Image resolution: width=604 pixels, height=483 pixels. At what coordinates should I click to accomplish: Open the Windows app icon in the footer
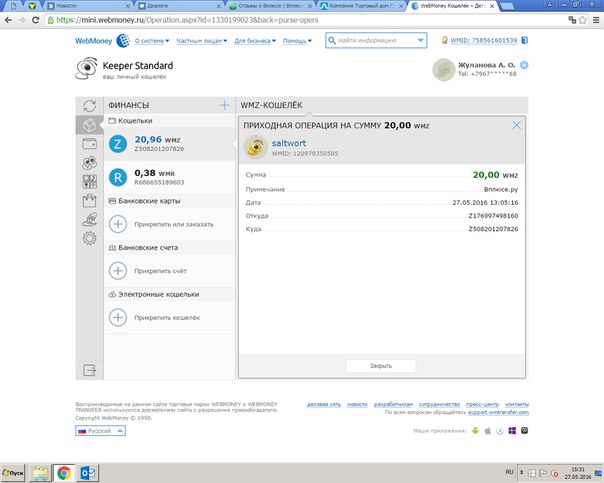coord(512,431)
